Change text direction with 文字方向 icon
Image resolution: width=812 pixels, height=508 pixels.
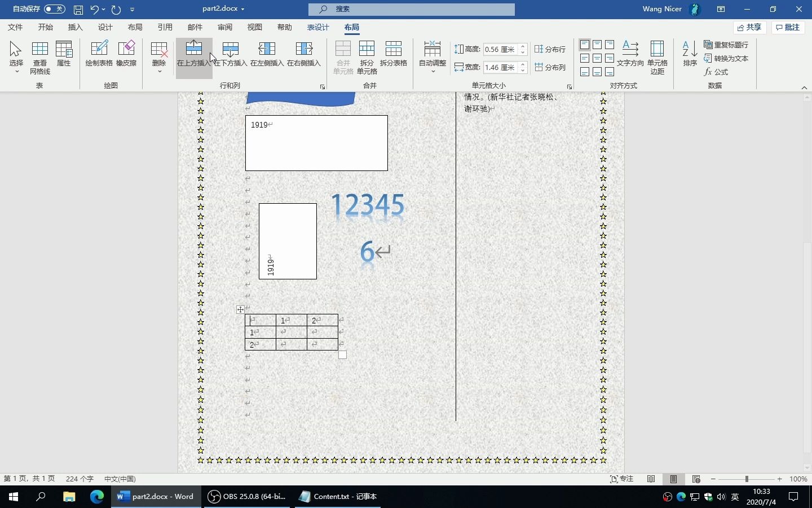[630, 56]
